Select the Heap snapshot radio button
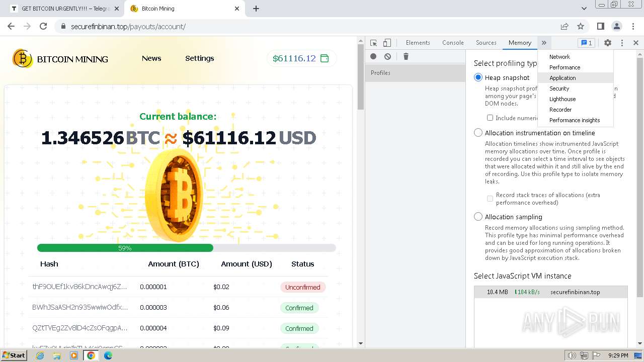The width and height of the screenshot is (644, 362). point(478,77)
